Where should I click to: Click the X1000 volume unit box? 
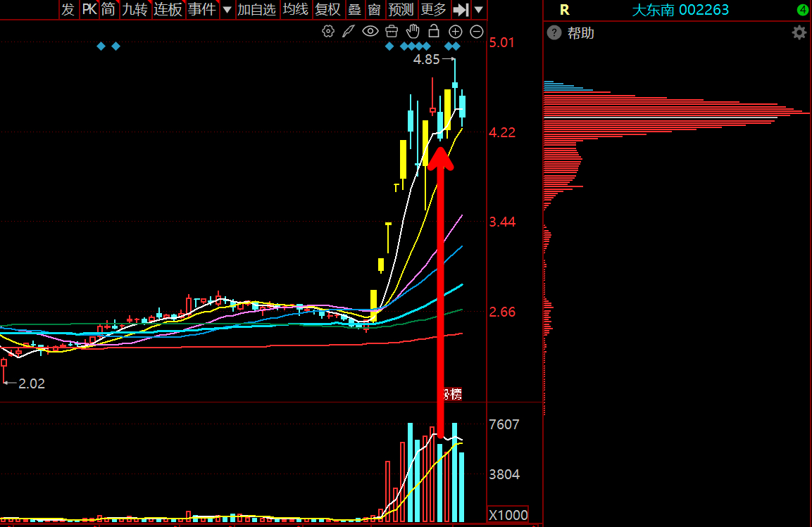tap(508, 514)
